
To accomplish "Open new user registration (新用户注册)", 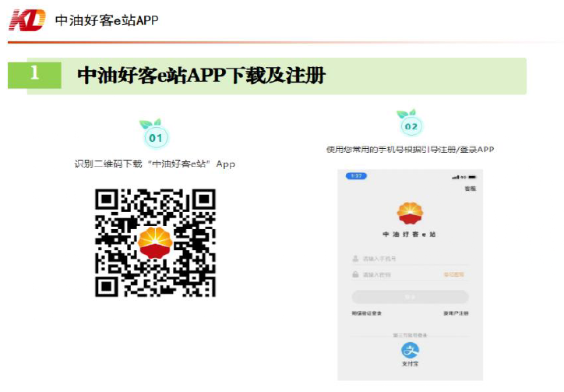I will click(456, 313).
